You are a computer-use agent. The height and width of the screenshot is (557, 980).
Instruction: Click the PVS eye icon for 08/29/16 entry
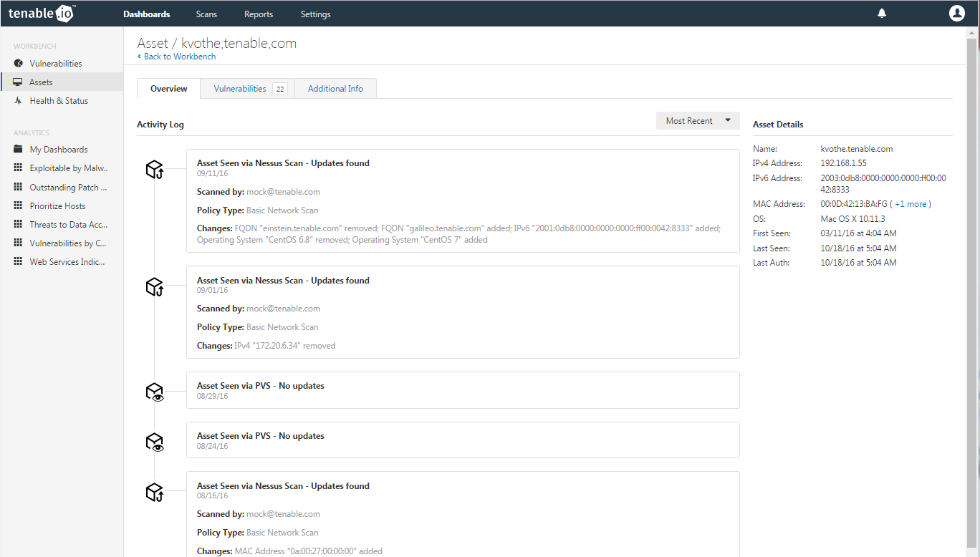(155, 392)
